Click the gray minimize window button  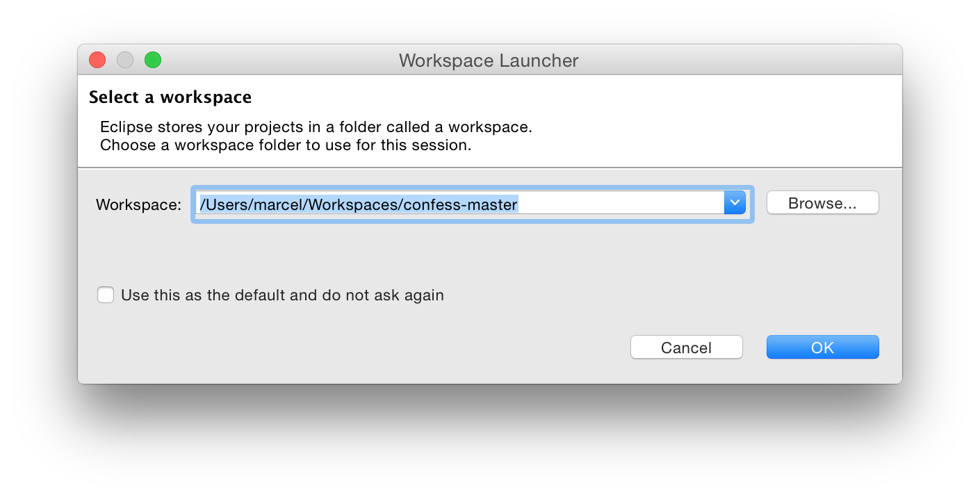click(x=125, y=60)
